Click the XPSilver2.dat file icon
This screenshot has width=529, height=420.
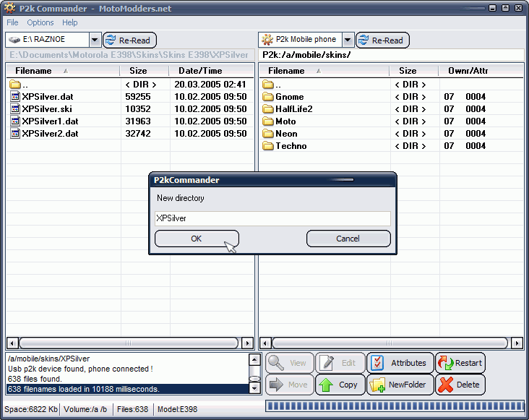[x=15, y=134]
